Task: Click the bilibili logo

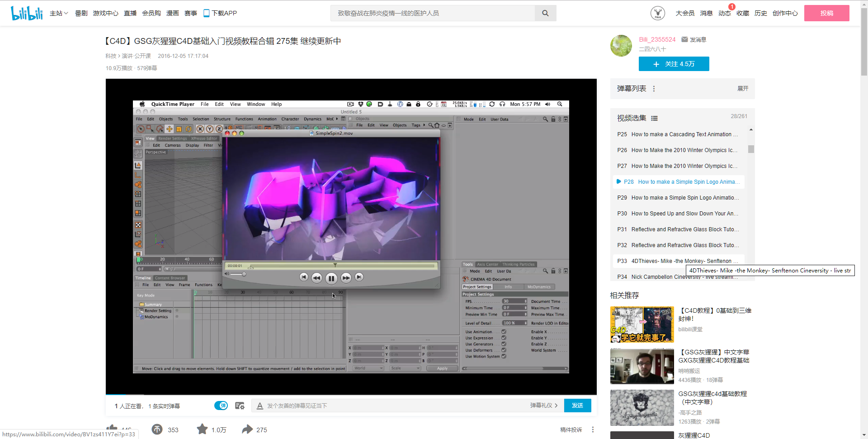Action: pos(27,13)
